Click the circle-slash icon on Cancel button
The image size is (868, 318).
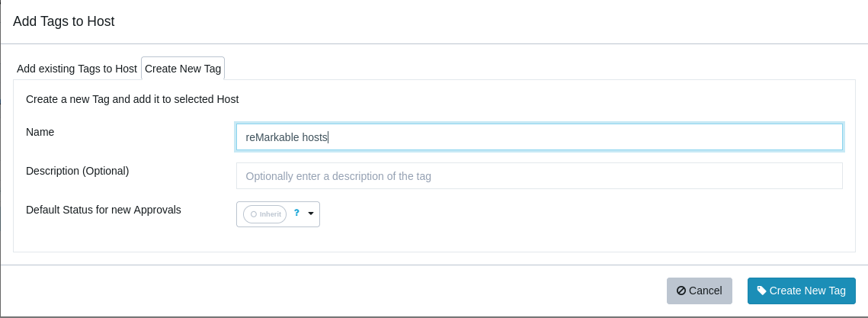[x=681, y=291]
